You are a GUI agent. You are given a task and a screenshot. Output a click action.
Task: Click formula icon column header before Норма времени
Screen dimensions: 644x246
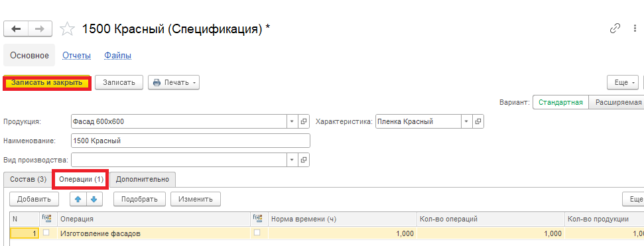[257, 219]
